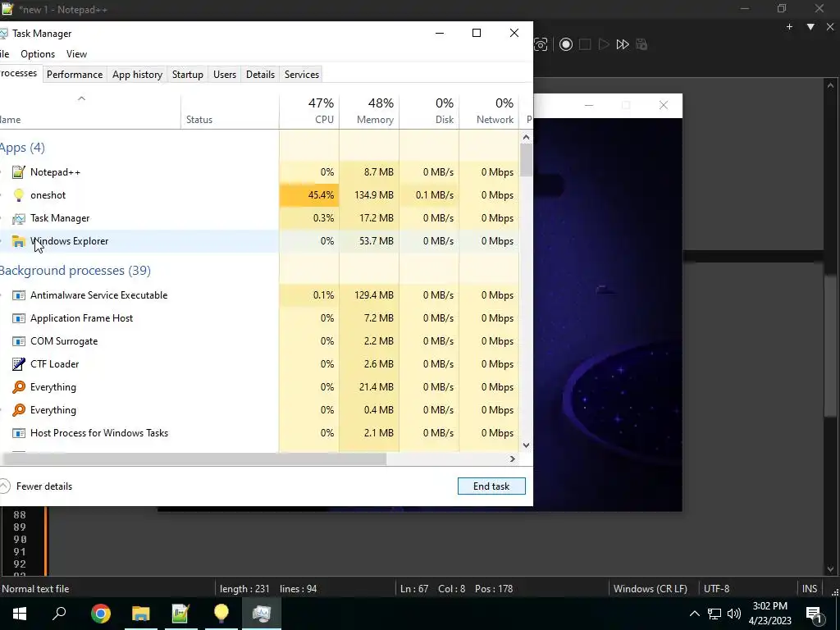Click 'Windows (CR LF)' in status bar
Viewport: 840px width, 630px height.
pos(651,589)
